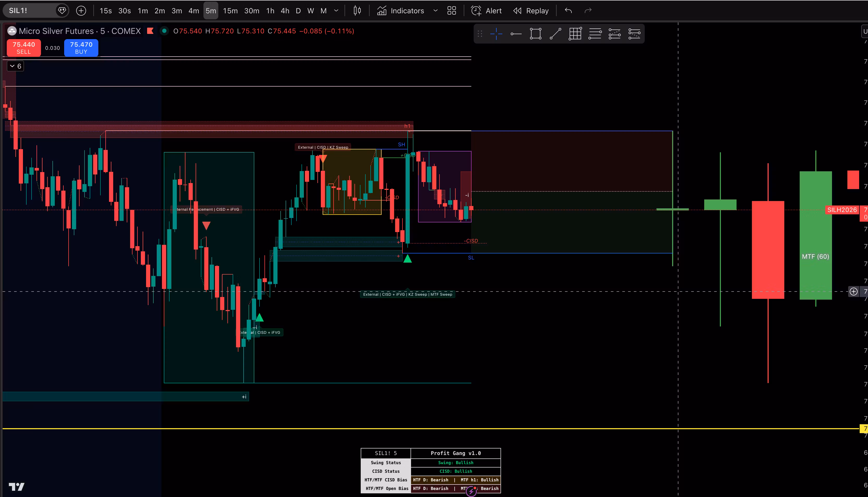Open the layout setup grid icon
The height and width of the screenshot is (497, 868).
coord(451,11)
